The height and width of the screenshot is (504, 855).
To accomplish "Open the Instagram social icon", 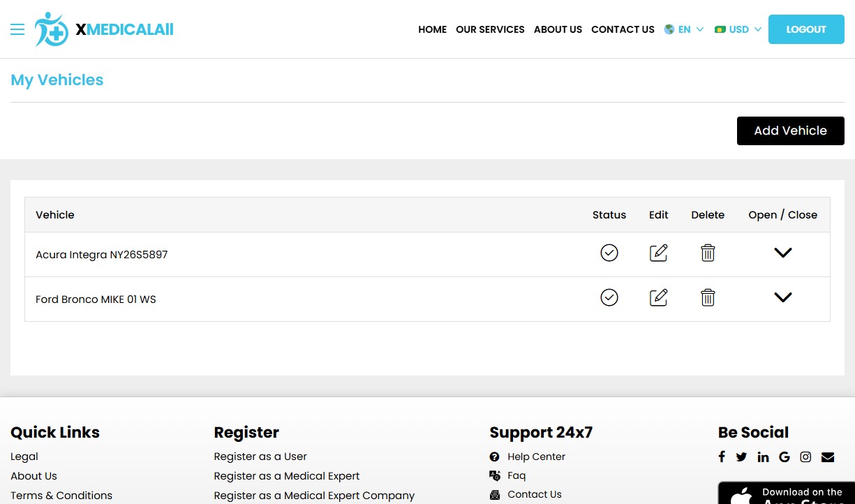I will coord(805,457).
